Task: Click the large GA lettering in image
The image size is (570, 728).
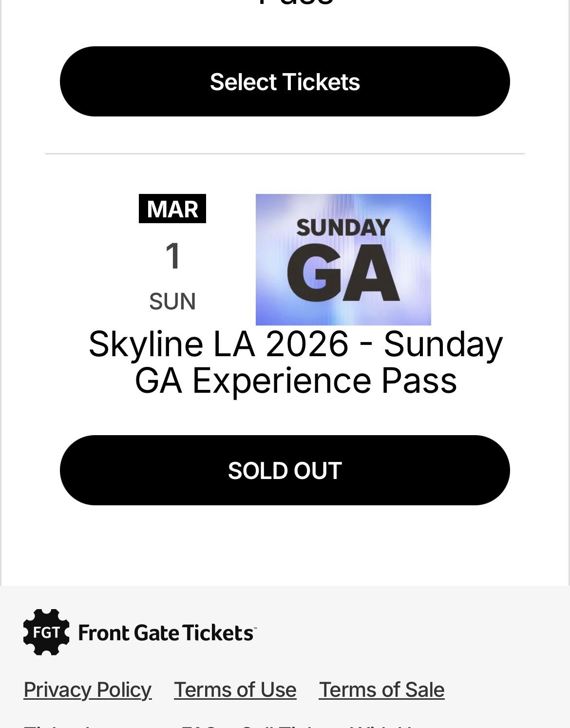Action: tap(343, 274)
